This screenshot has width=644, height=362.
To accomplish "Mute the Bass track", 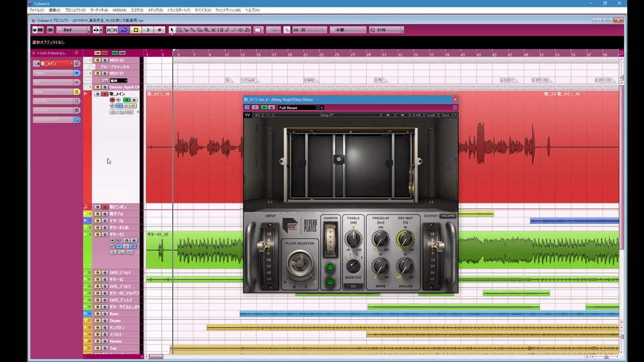I will pyautogui.click(x=98, y=314).
